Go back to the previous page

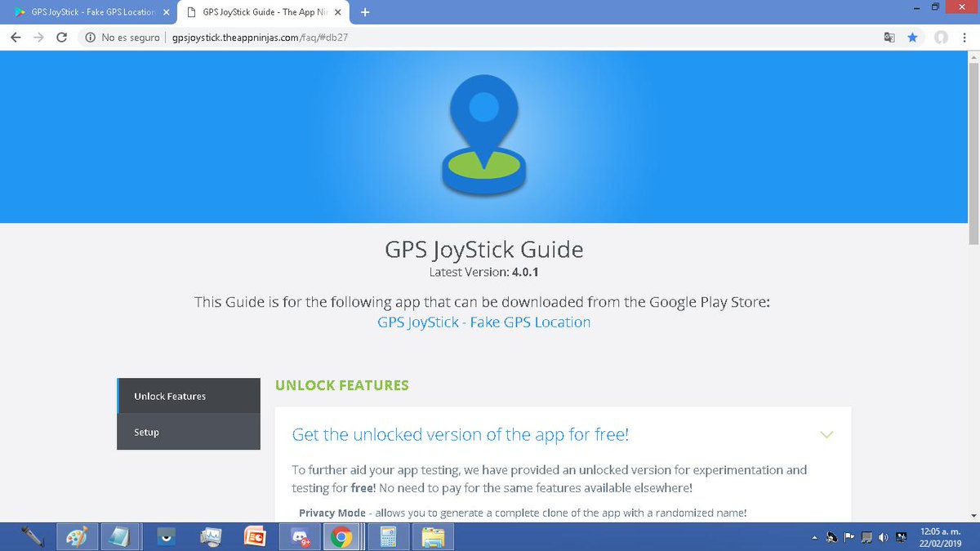pyautogui.click(x=16, y=37)
